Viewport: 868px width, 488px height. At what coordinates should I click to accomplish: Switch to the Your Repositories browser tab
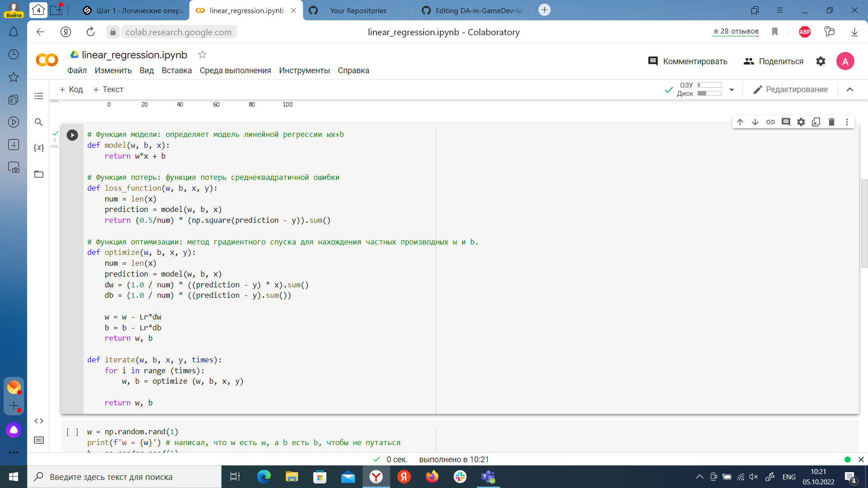(359, 10)
